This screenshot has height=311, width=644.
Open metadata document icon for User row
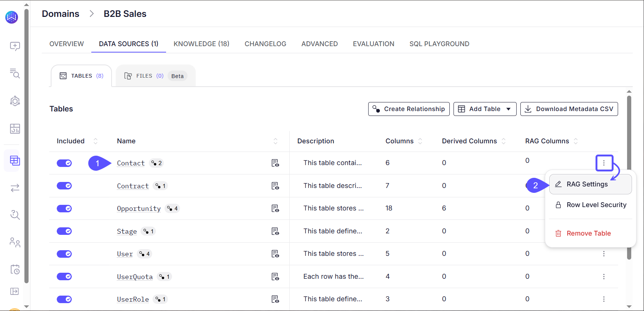(275, 254)
